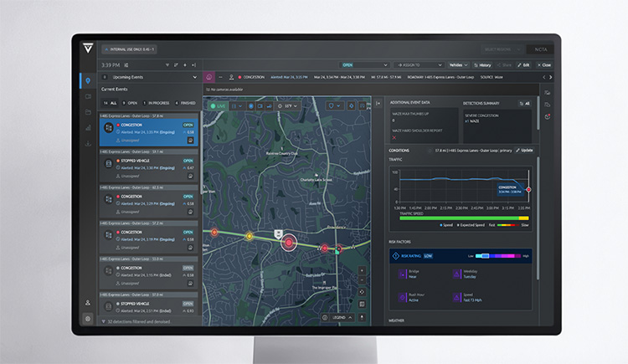Click the notification icon with red dot
Screen dimensions: 628x364
[x=547, y=116]
